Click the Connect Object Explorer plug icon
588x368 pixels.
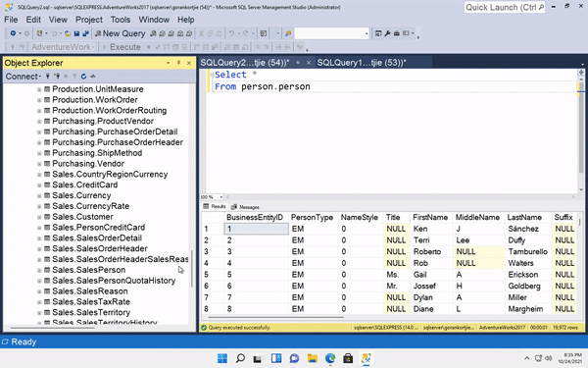coord(48,77)
